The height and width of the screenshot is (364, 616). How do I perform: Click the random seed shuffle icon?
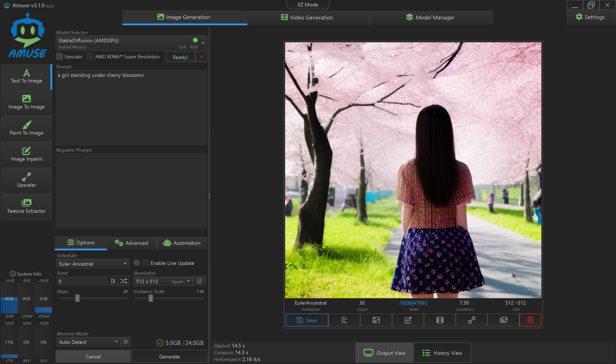click(123, 281)
